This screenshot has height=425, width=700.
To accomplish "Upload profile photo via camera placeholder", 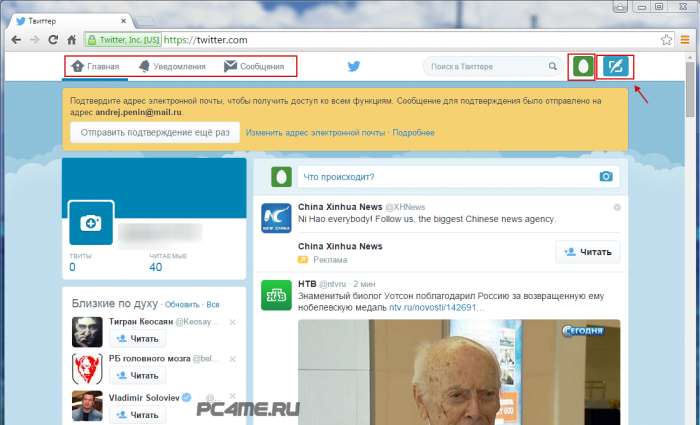I will [x=91, y=223].
